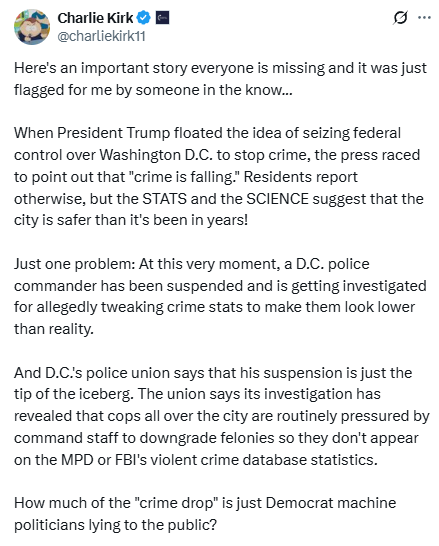
Task: Click the paragraph starting "And D.C.'s police union"
Action: (221, 416)
